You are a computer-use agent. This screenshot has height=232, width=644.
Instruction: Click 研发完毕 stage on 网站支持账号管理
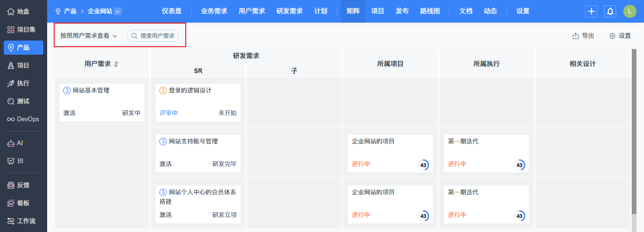coord(224,164)
